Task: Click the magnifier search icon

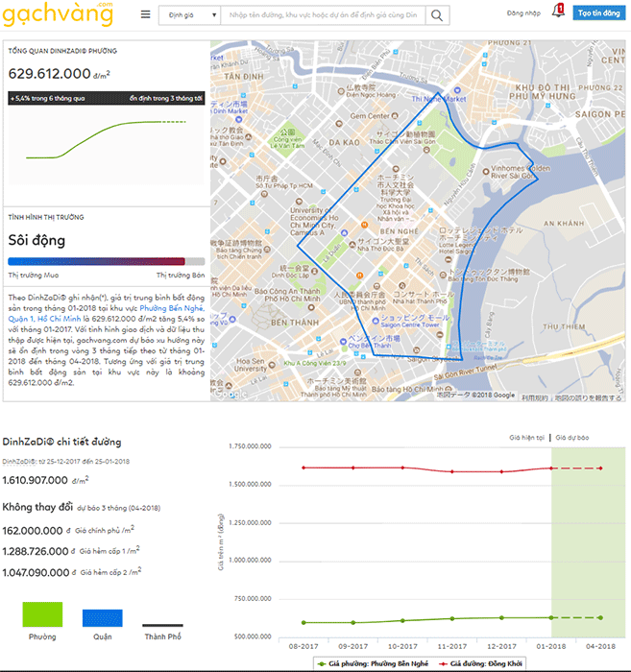Action: click(437, 15)
